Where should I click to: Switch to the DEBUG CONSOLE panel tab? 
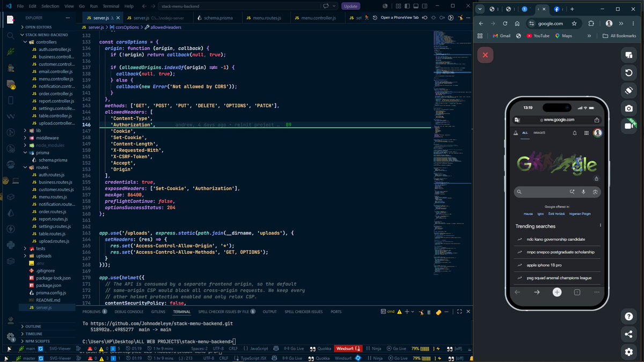(x=129, y=312)
